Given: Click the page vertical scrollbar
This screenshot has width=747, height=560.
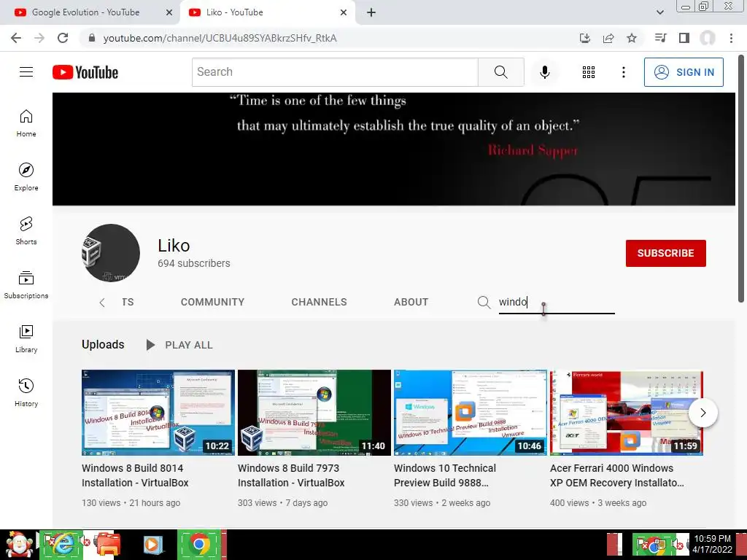Looking at the screenshot, I should [741, 179].
